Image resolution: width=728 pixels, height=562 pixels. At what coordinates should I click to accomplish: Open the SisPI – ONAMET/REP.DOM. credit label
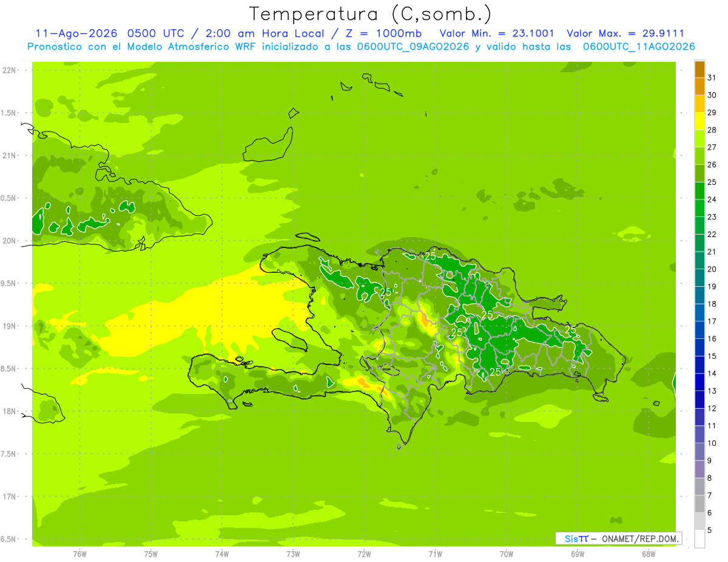[618, 538]
